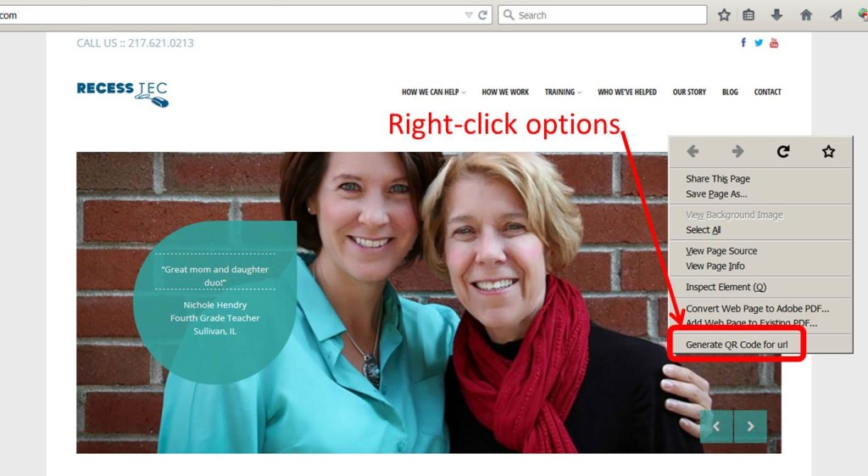Open the downloads arrow icon
The width and height of the screenshot is (868, 476).
[776, 15]
